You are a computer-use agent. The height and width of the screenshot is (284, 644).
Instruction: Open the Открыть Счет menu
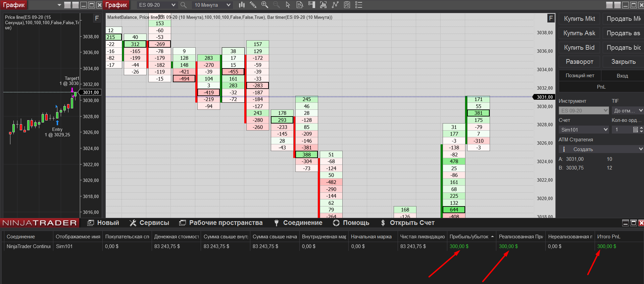(407, 223)
